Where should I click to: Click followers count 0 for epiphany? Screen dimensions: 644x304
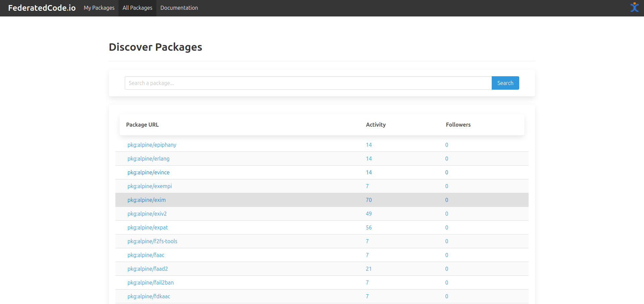tap(447, 145)
